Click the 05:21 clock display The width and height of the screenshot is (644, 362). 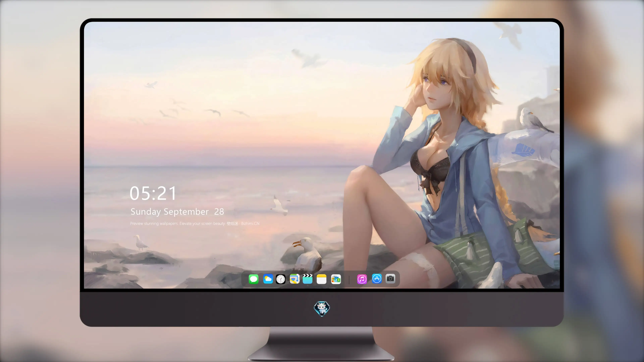pyautogui.click(x=153, y=193)
